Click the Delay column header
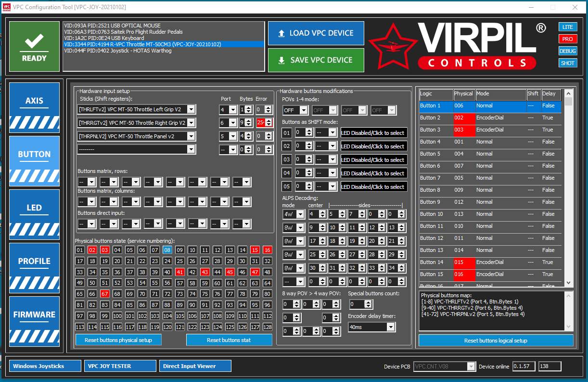Image resolution: width=588 pixels, height=382 pixels. click(551, 94)
